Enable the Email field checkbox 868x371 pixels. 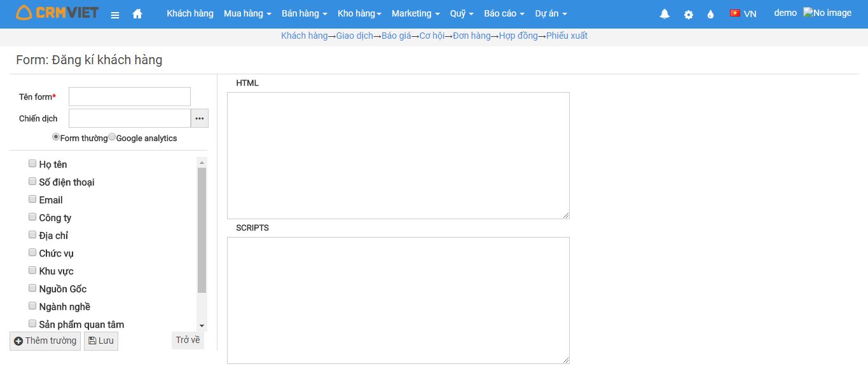(32, 199)
